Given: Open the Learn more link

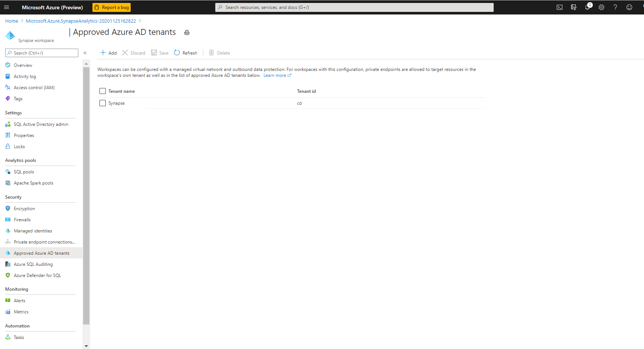Looking at the screenshot, I should (277, 75).
